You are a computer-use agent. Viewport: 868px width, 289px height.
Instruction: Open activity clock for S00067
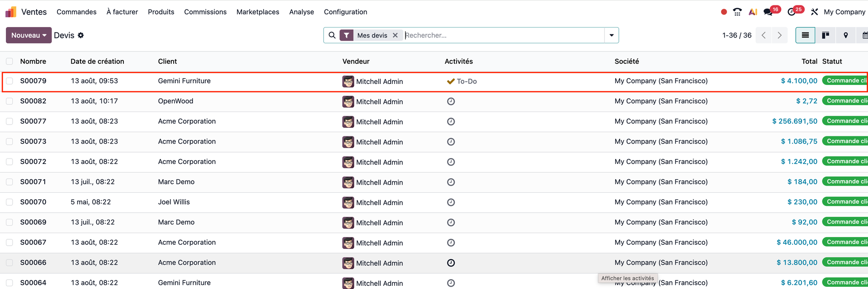[x=451, y=242]
